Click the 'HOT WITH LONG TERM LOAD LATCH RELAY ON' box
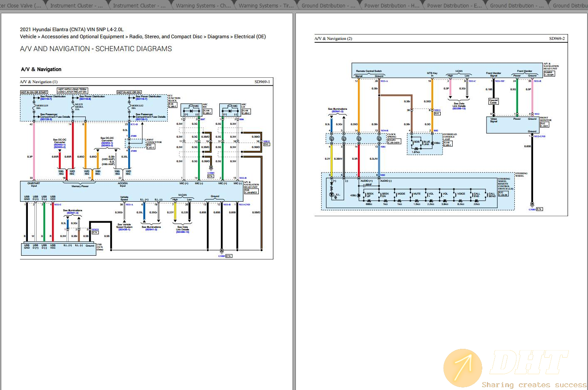Screen dimensions: 588x390 [x=72, y=91]
